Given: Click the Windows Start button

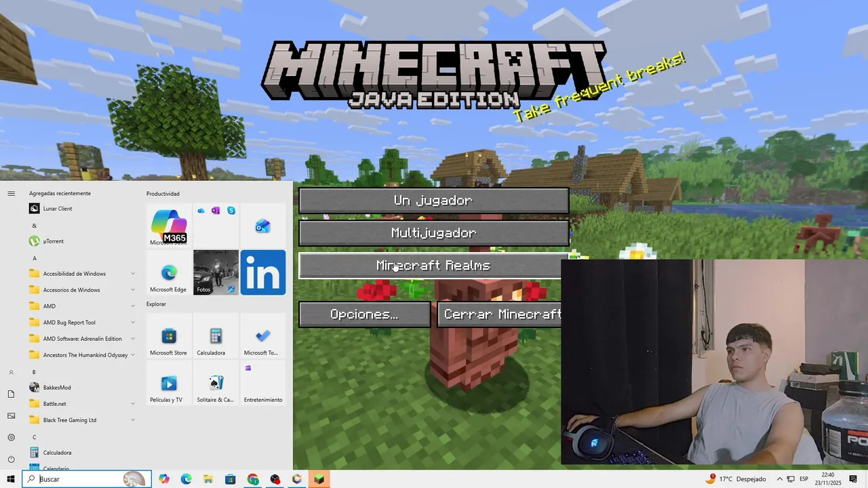Looking at the screenshot, I should click(11, 479).
